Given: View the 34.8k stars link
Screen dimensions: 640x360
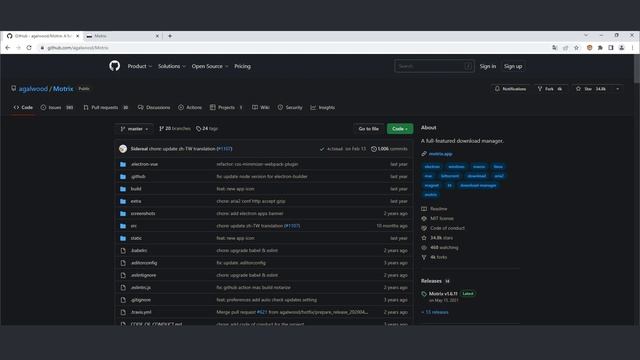Looking at the screenshot, I should point(441,238).
